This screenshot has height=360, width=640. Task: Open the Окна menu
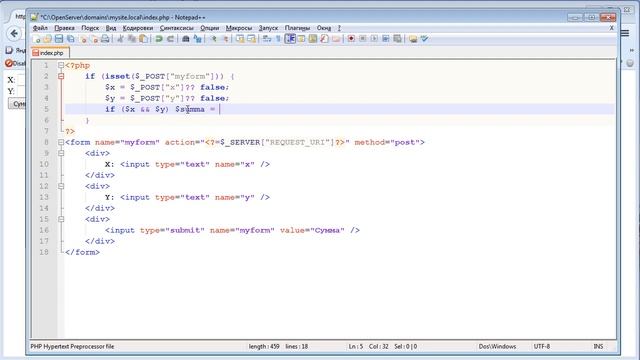[324, 28]
